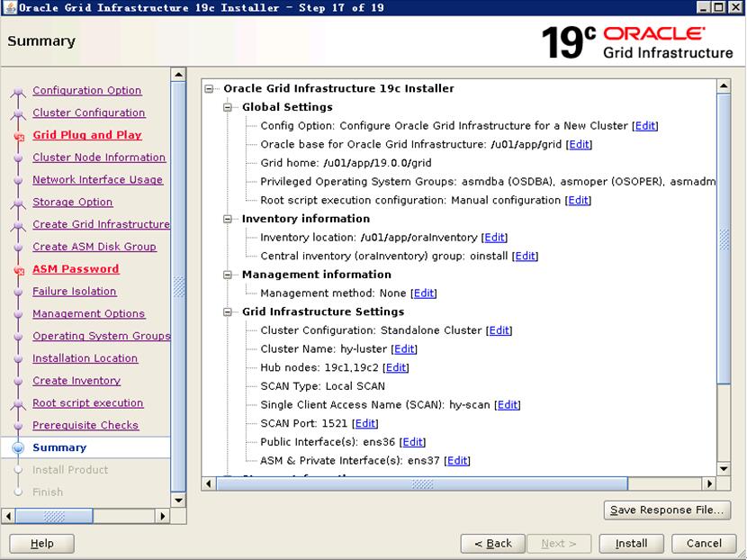Edit the Hub nodes list
747x560 pixels.
coord(396,367)
